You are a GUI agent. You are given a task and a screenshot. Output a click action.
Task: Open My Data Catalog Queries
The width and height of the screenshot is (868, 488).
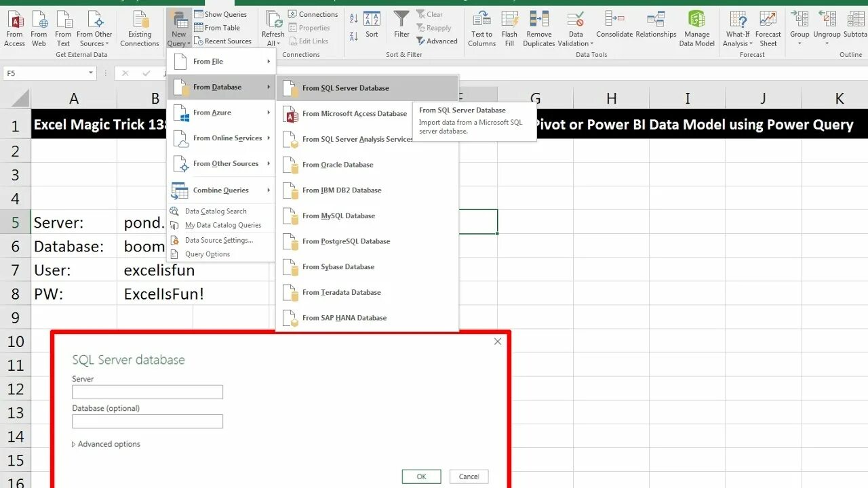222,225
